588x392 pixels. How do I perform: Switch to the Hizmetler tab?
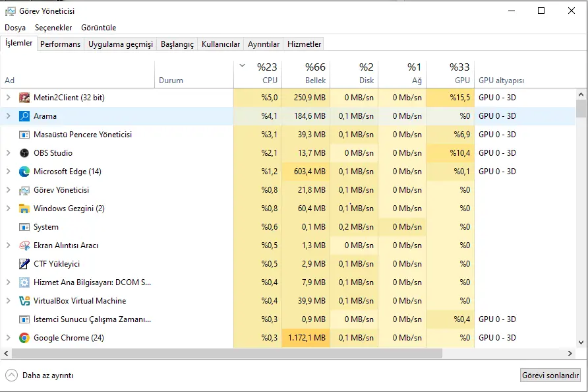304,44
